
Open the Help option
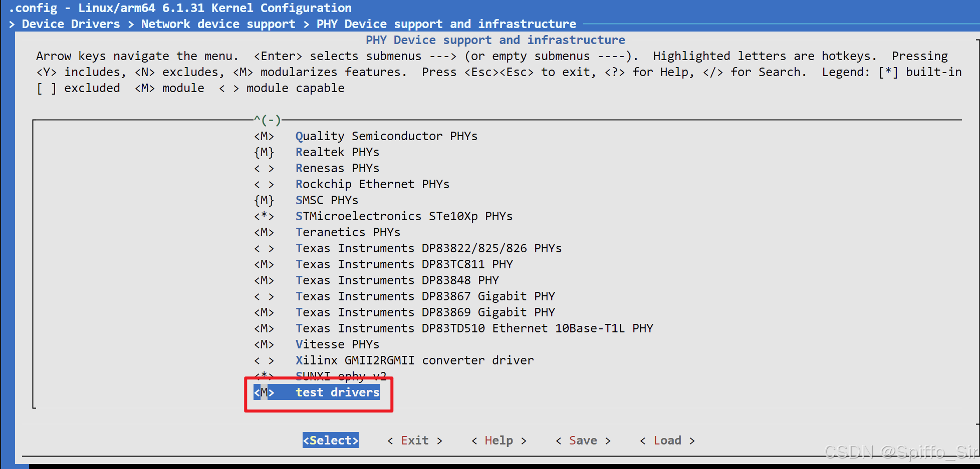[498, 440]
